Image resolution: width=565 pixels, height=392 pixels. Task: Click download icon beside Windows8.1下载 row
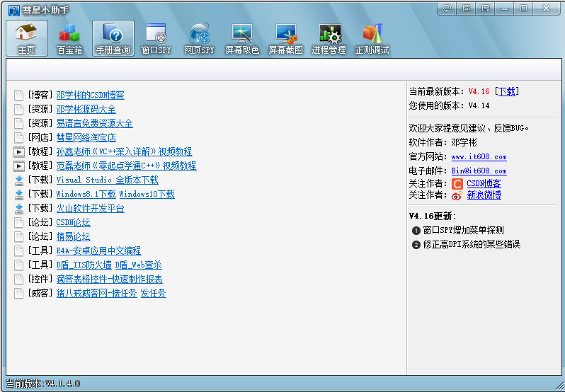point(19,195)
